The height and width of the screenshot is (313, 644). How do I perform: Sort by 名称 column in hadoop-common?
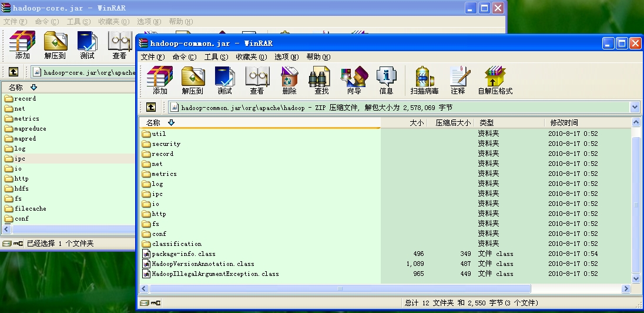[x=260, y=122]
